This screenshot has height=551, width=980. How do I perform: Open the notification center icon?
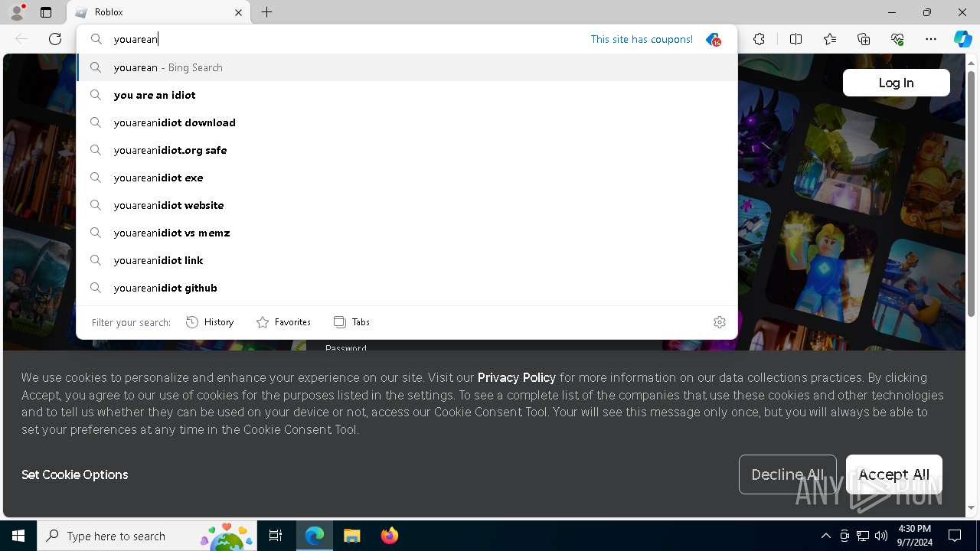(955, 536)
